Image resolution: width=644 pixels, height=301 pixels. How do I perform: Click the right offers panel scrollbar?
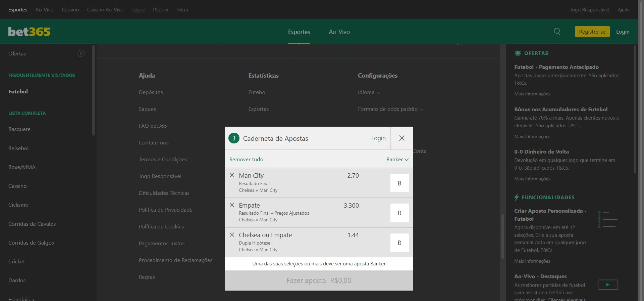(635, 109)
